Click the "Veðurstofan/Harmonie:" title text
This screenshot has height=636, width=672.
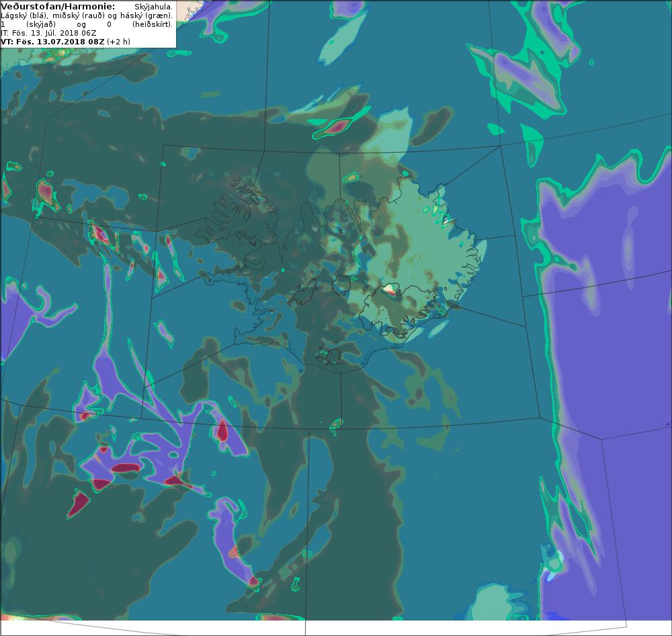58,7
